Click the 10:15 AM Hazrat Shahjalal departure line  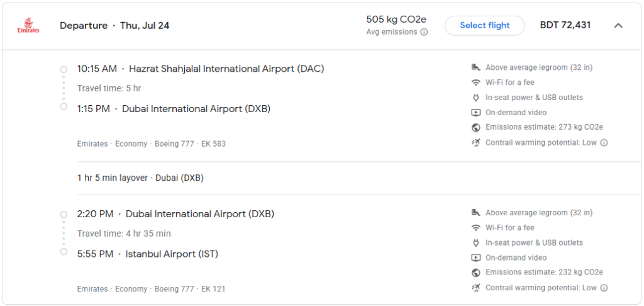click(201, 69)
